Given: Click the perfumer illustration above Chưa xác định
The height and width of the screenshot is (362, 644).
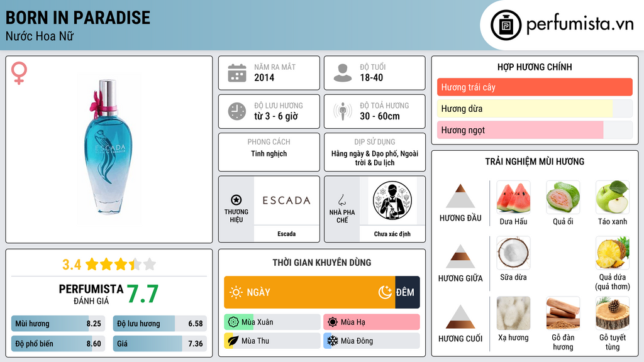Looking at the screenshot, I should click(x=392, y=200).
